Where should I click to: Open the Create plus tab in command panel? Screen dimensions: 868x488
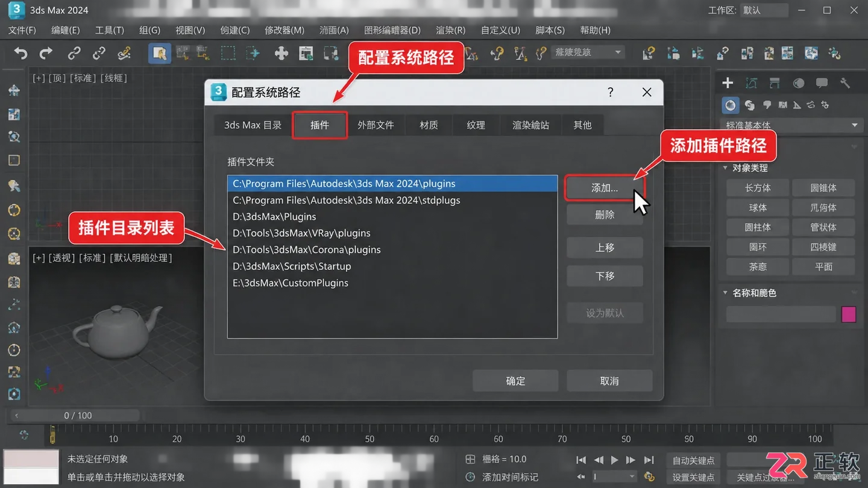pos(728,83)
